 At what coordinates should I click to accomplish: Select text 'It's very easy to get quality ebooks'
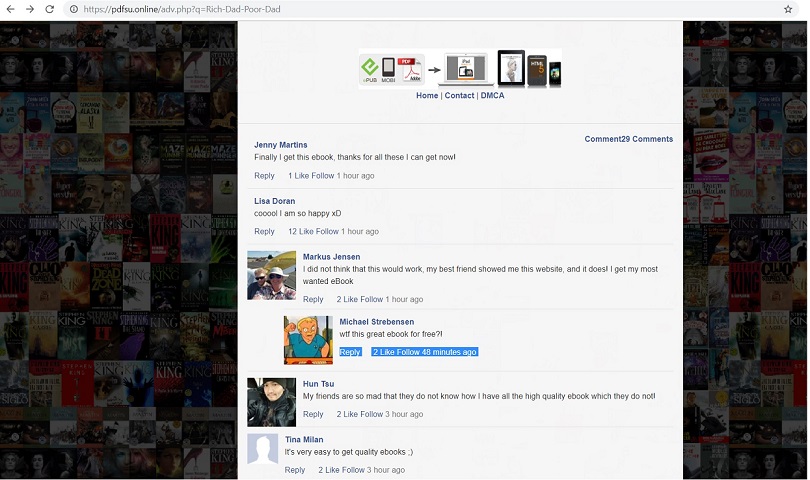pos(345,452)
